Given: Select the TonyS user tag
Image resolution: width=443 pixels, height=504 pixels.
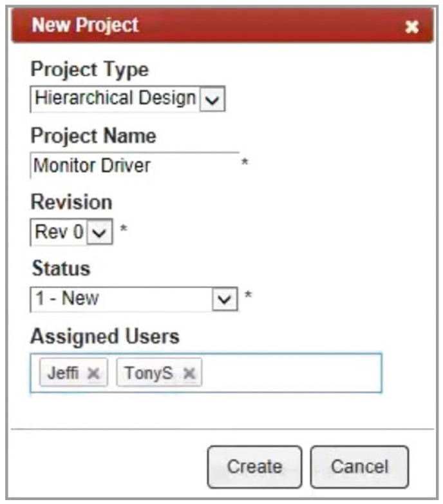Looking at the screenshot, I should tap(159, 373).
